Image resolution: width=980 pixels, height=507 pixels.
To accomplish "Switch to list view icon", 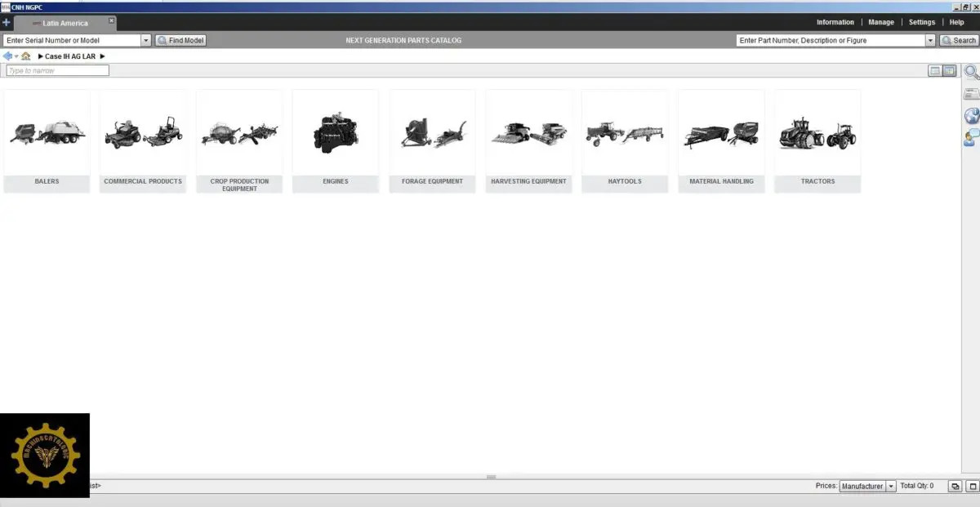I will pos(935,71).
